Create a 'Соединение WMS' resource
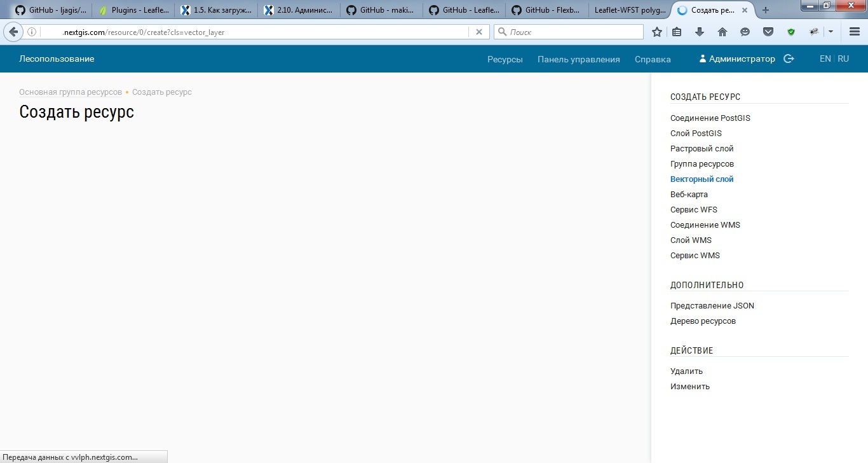Screen dimensions: 868x463 705,225
